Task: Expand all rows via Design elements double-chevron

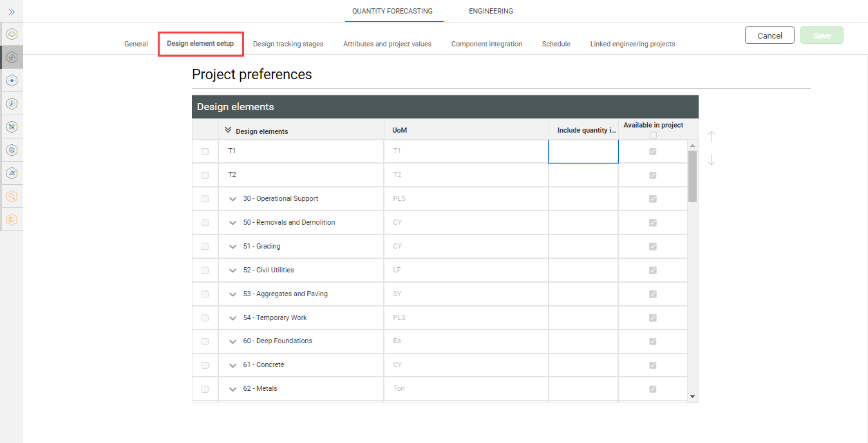Action: 228,130
